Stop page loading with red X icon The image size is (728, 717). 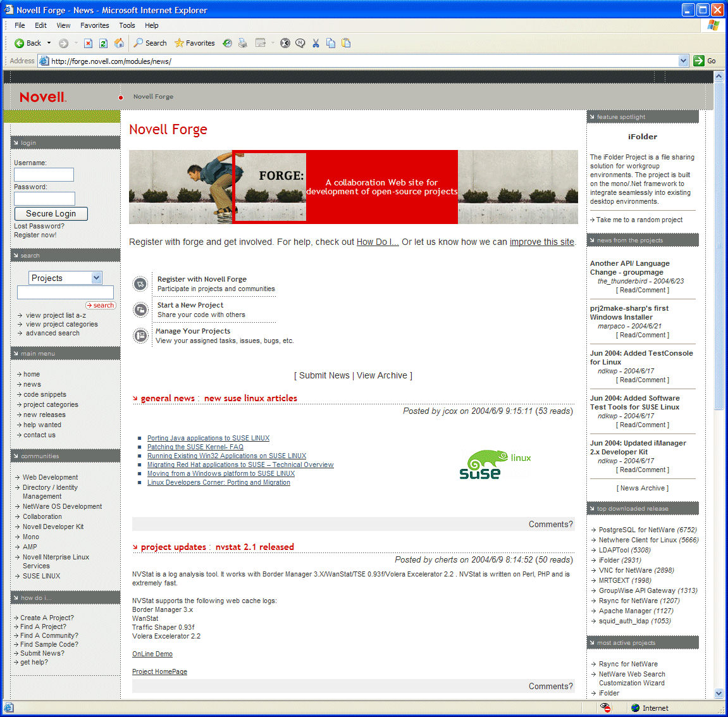coord(88,43)
